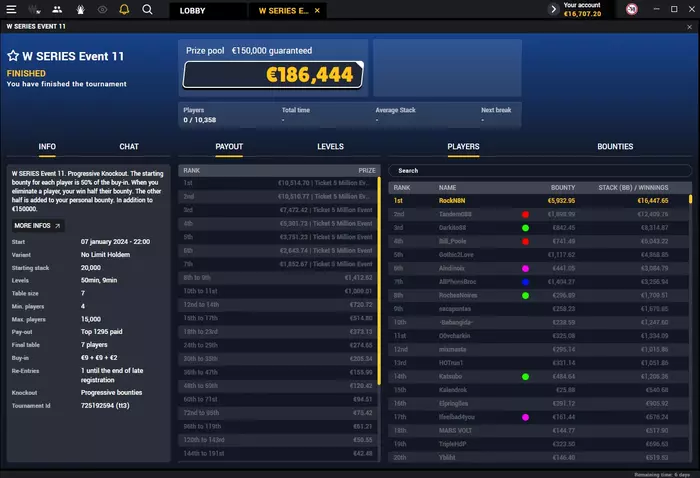Select the 1st place RockN8N row
The image size is (700, 478).
coord(538,201)
